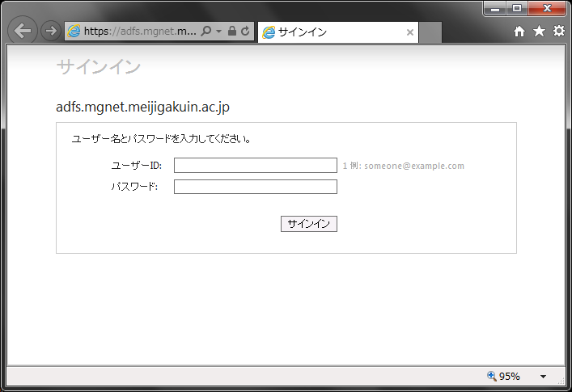
Task: Click the large サインイン page heading
Action: 98,66
